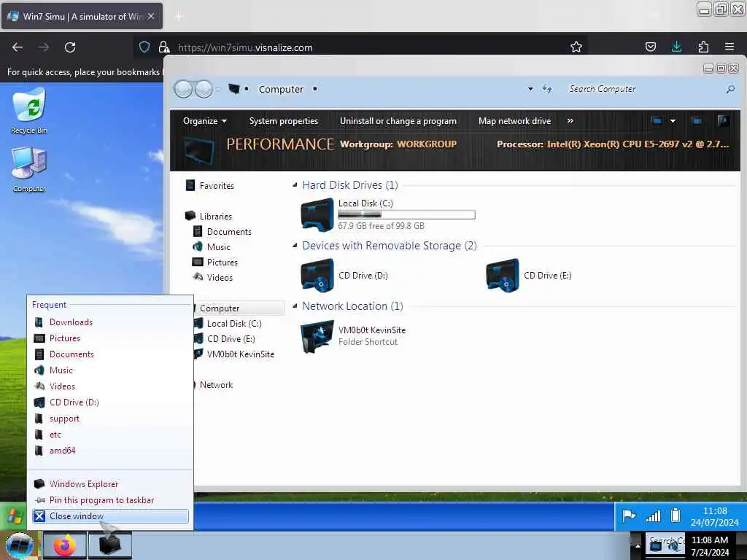Click the Windows 7 Start orb
The height and width of the screenshot is (560, 747).
click(20, 545)
